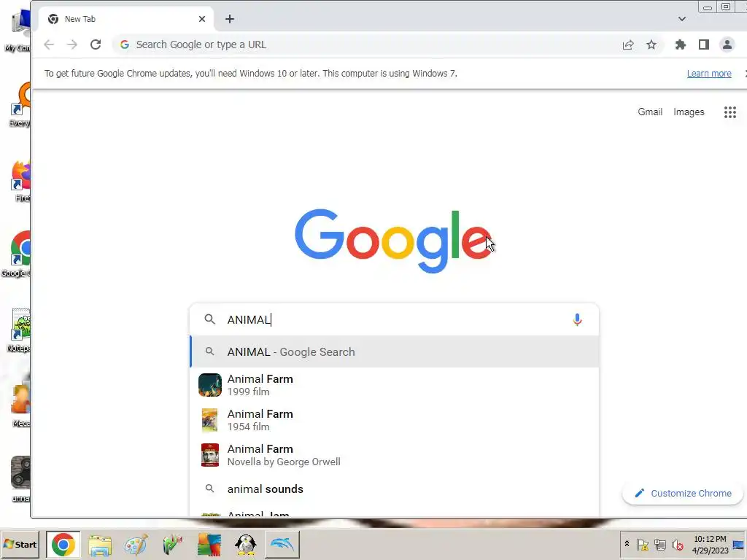The height and width of the screenshot is (560, 747).
Task: Select ANIMAL - Google Search suggestion
Action: pyautogui.click(x=395, y=352)
